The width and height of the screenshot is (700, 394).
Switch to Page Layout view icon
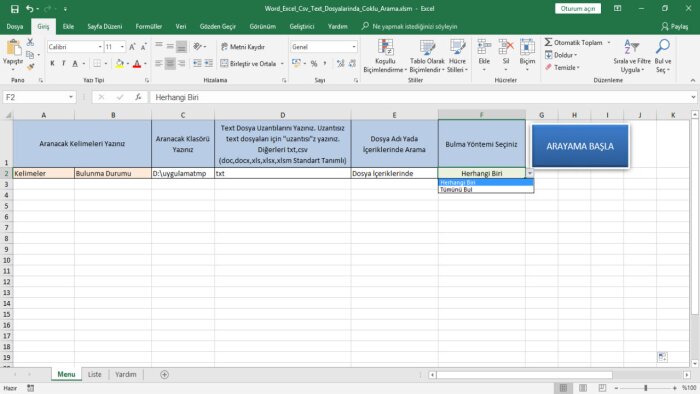pyautogui.click(x=583, y=388)
